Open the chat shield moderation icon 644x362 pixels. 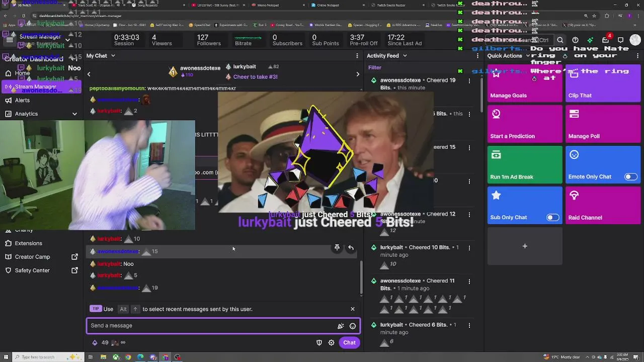coord(319,342)
